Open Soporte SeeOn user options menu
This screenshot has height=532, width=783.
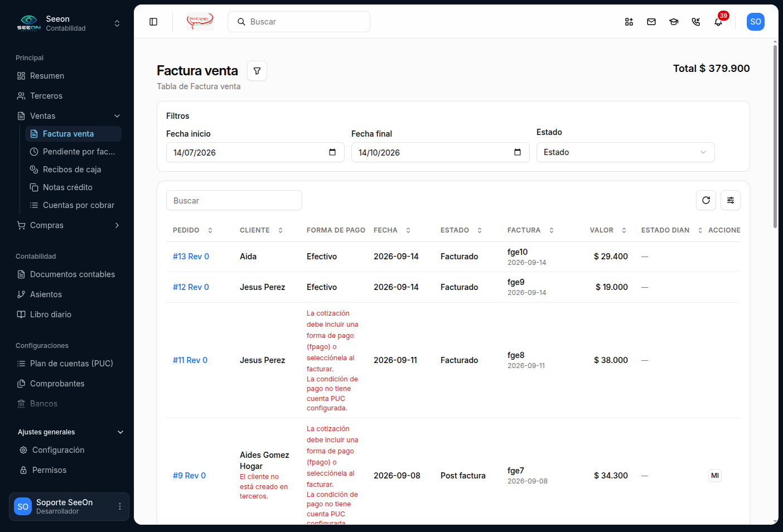(x=120, y=506)
